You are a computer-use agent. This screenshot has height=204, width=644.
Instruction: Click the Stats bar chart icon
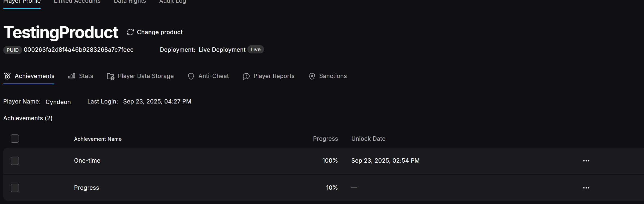(72, 76)
